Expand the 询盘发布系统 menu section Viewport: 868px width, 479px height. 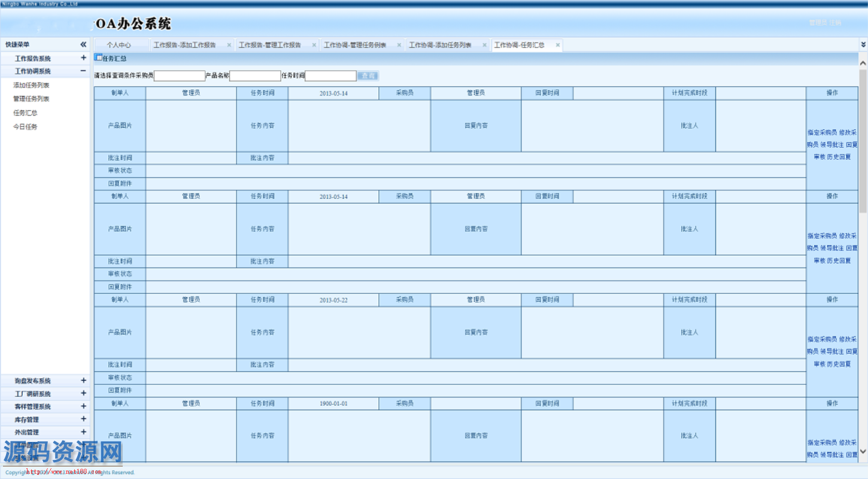pyautogui.click(x=83, y=381)
